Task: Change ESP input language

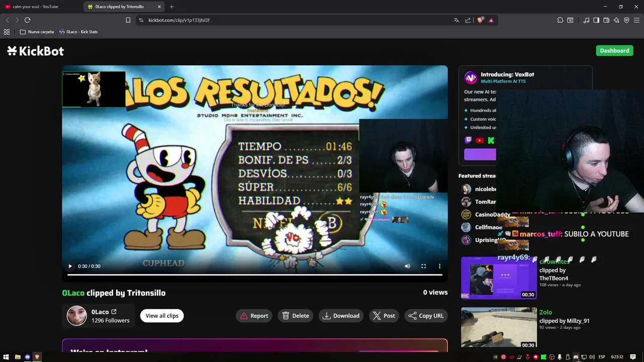Action: (x=602, y=357)
